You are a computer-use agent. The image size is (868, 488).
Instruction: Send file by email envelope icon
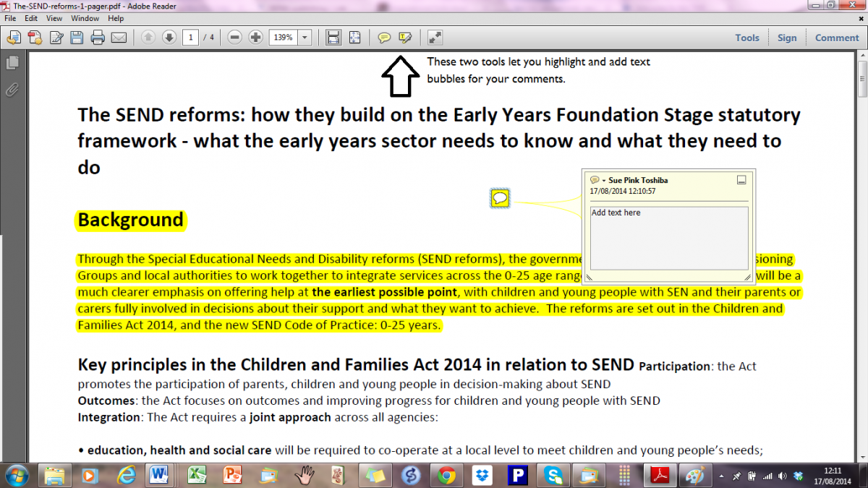click(x=119, y=38)
